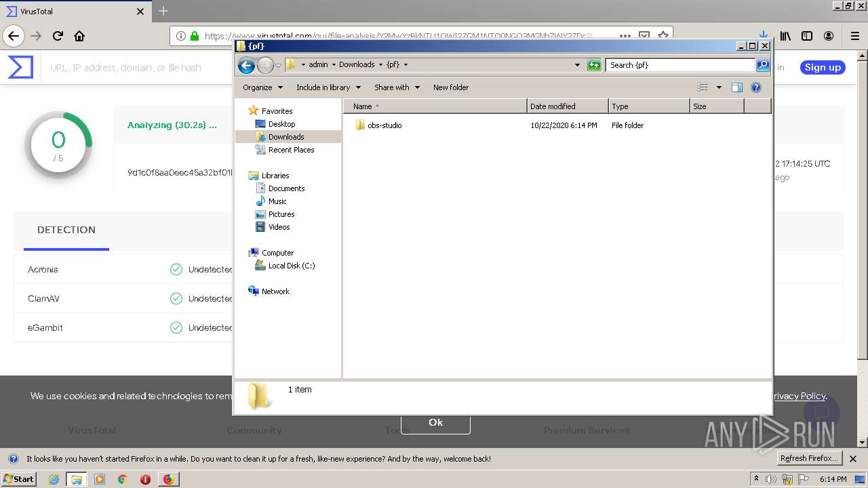Select Videos library
This screenshot has height=488, width=868.
click(279, 227)
